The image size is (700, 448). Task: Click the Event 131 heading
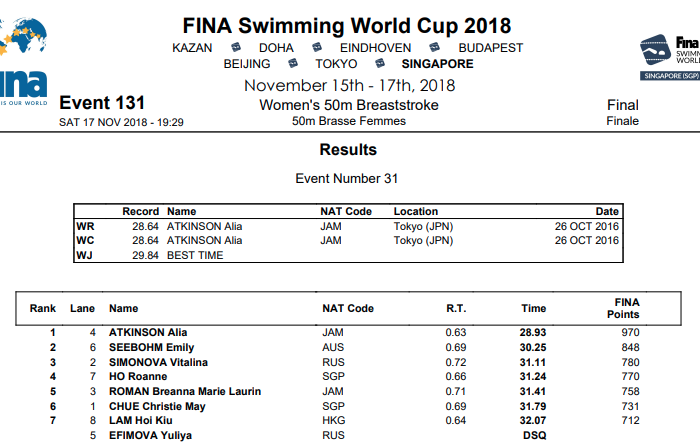click(102, 103)
